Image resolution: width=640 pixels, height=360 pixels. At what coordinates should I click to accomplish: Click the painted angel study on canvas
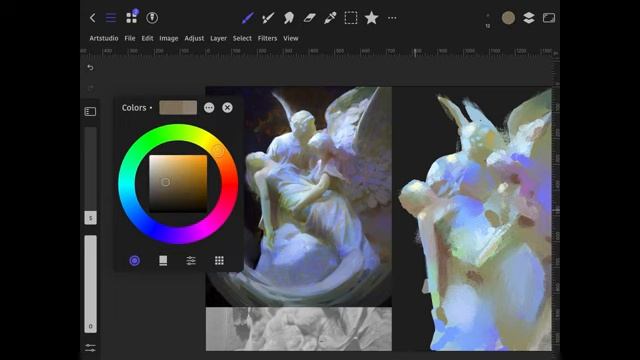476,219
